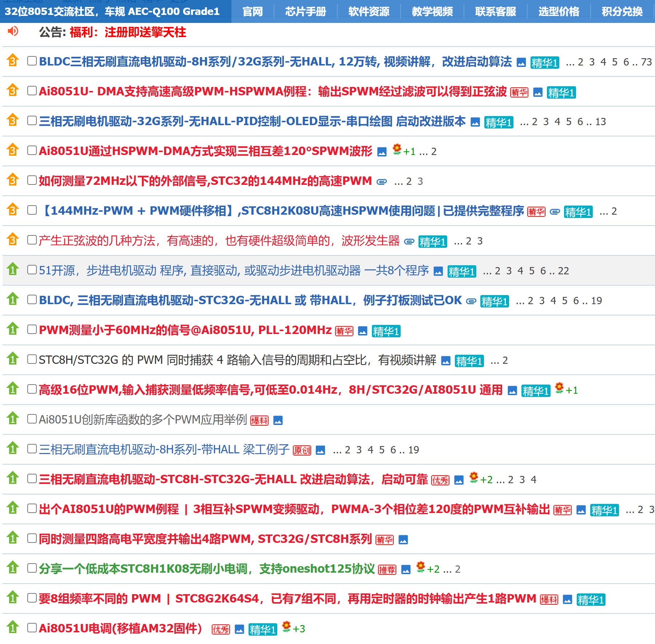Click the image icon on the 51开源 步进电机 thread
Image resolution: width=655 pixels, height=644 pixels.
point(438,271)
